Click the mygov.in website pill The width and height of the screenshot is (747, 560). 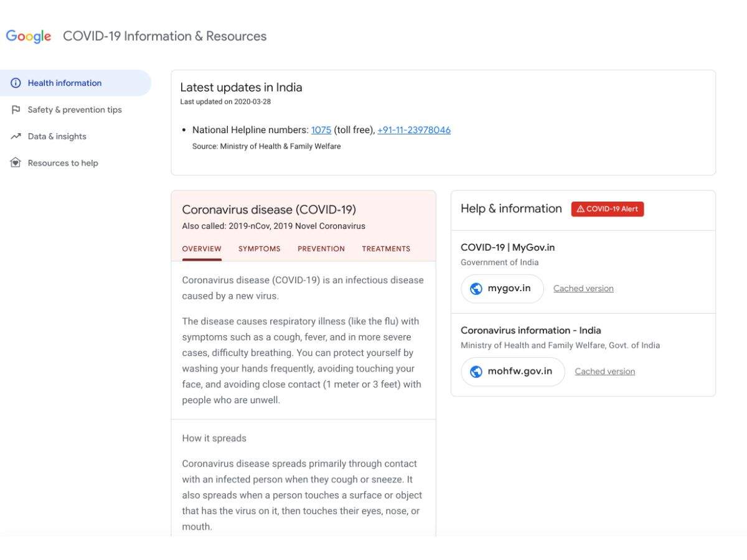point(502,288)
